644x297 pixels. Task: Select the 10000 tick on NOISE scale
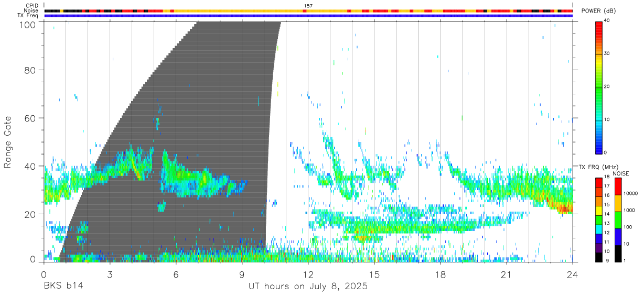(x=631, y=193)
